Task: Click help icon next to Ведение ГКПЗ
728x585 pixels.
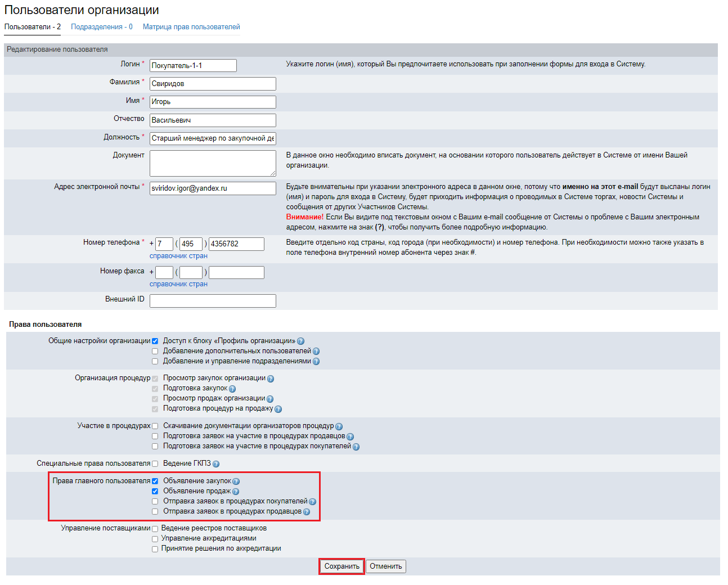Action: point(216,464)
